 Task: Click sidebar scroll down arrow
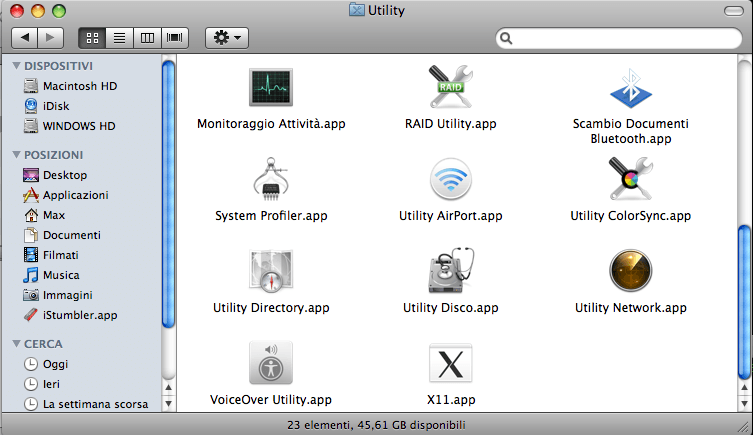pos(168,404)
